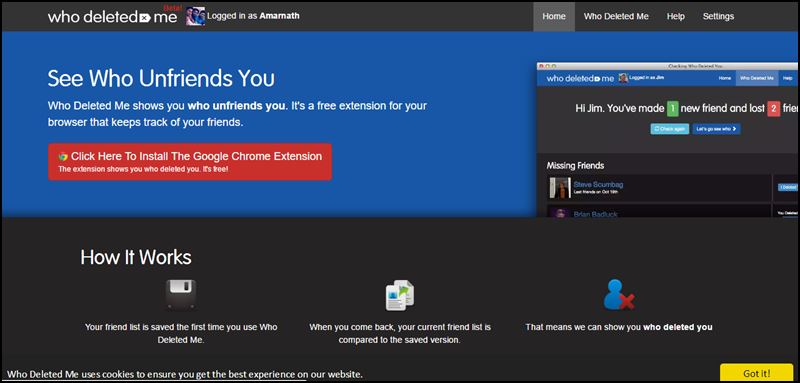Dismiss cookie notice with Got it!
The width and height of the screenshot is (800, 383).
pyautogui.click(x=757, y=373)
